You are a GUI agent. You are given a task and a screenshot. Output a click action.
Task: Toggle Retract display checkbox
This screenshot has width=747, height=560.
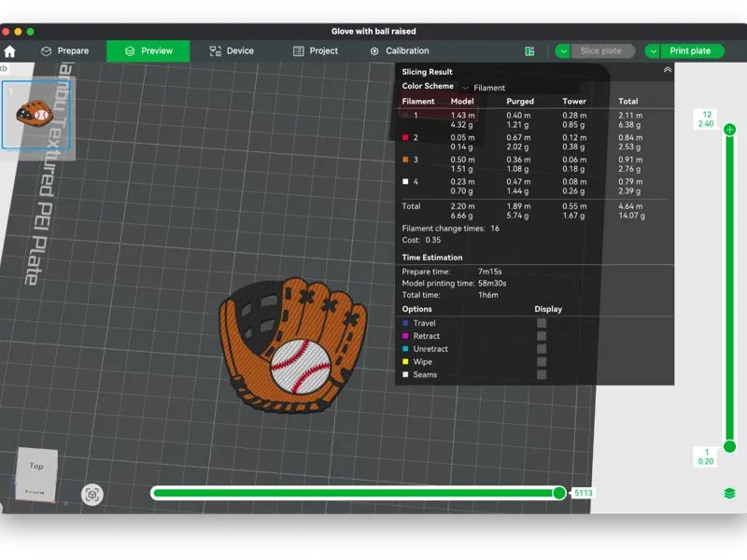point(542,336)
